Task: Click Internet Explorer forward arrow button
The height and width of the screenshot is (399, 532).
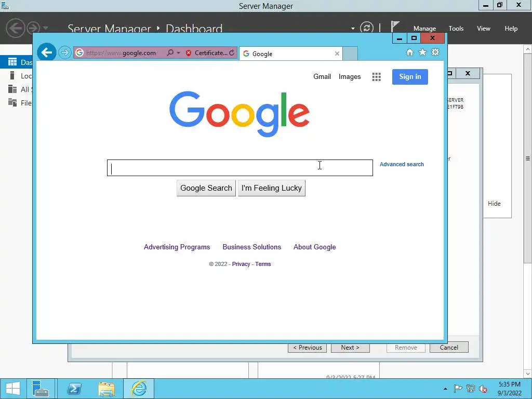Action: [x=64, y=52]
